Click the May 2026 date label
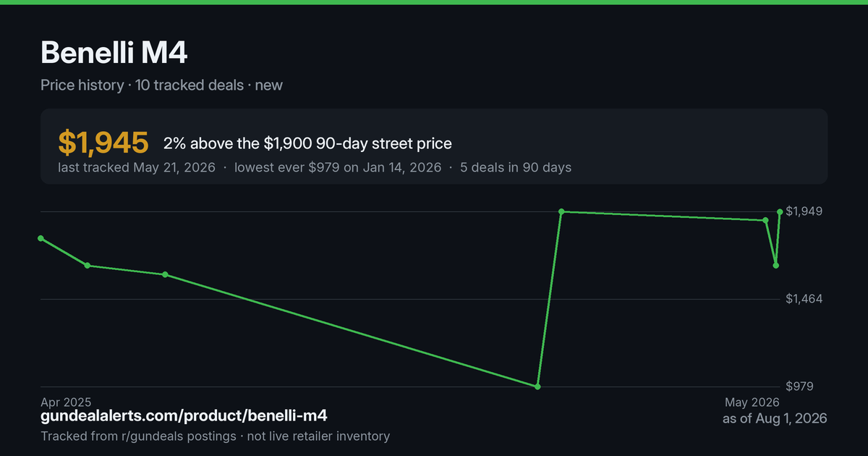This screenshot has height=456, width=868. (752, 402)
